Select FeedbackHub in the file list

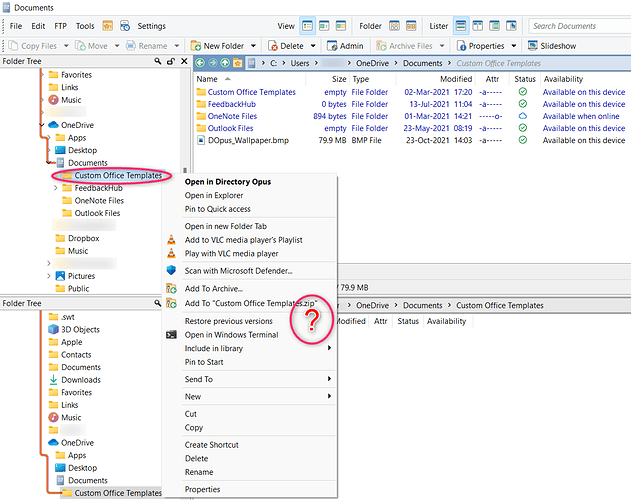(232, 104)
